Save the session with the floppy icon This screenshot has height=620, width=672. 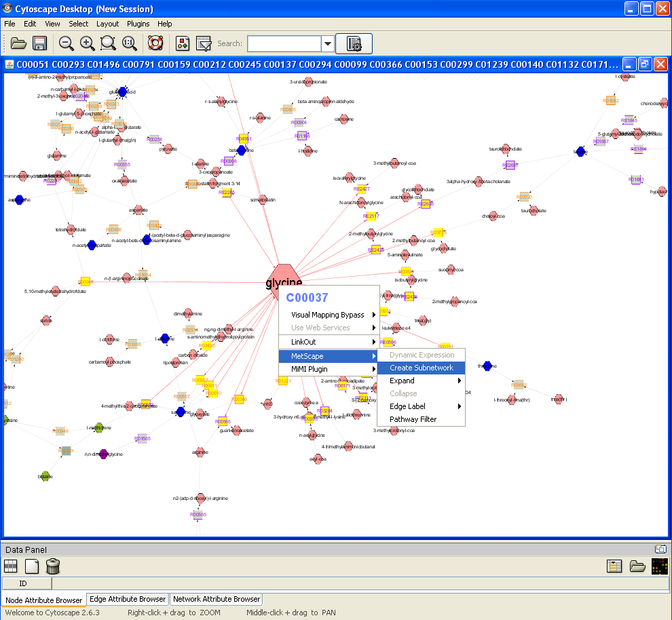pos(39,43)
